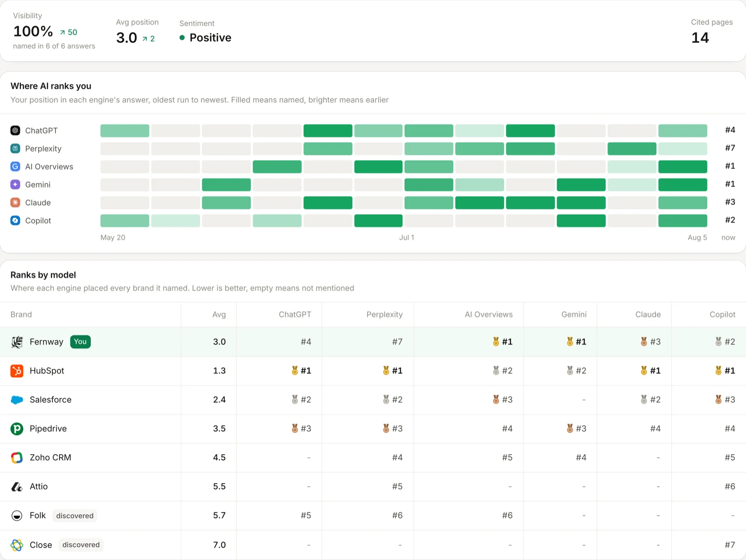The height and width of the screenshot is (560, 746).
Task: Click the newest ChatGPT run cell
Action: point(683,131)
